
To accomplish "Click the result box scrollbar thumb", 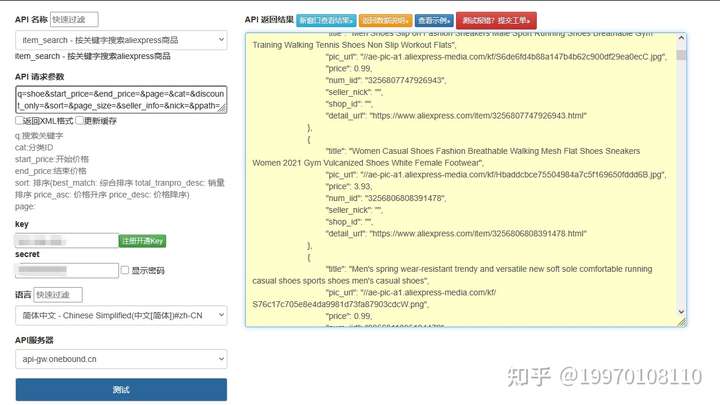I will (x=681, y=55).
